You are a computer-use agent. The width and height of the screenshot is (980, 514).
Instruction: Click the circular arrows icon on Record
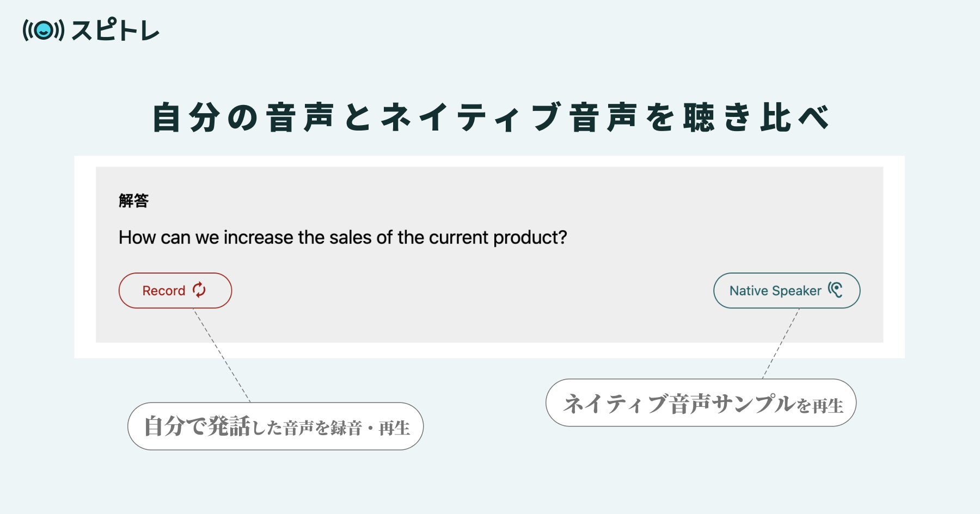pos(199,290)
